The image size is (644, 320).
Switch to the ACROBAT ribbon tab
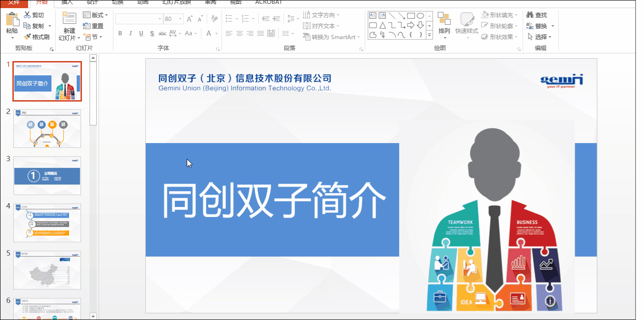(268, 2)
